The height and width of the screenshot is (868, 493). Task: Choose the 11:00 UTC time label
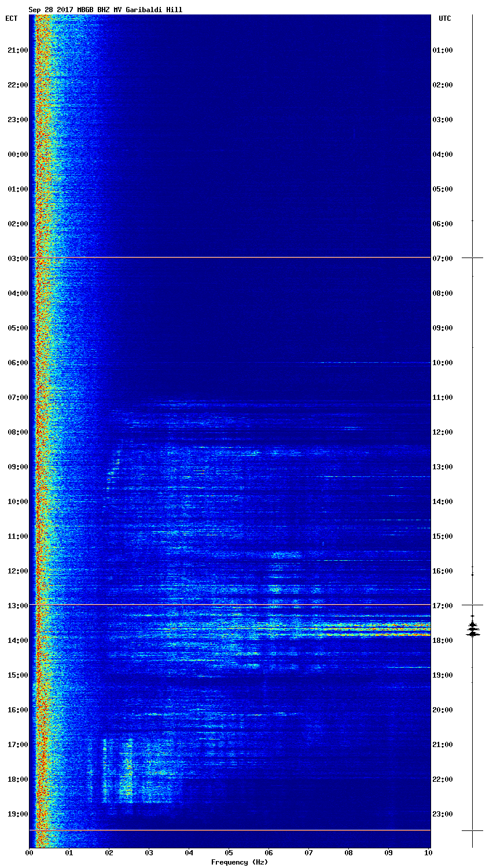click(x=443, y=398)
